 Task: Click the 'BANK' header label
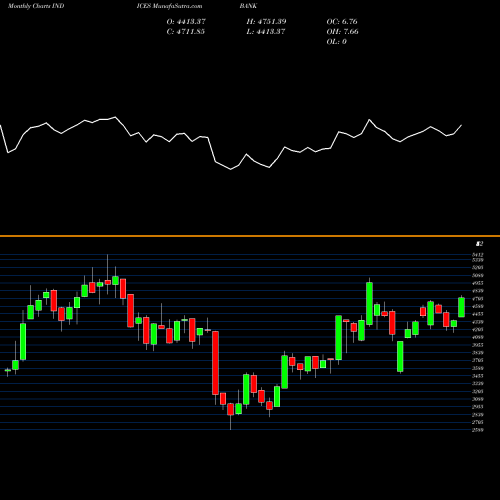click(248, 6)
